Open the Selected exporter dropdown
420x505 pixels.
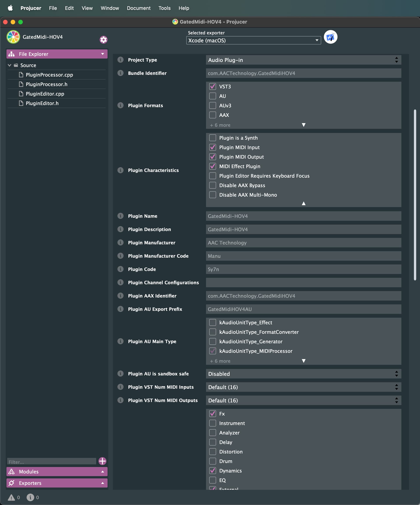point(253,40)
